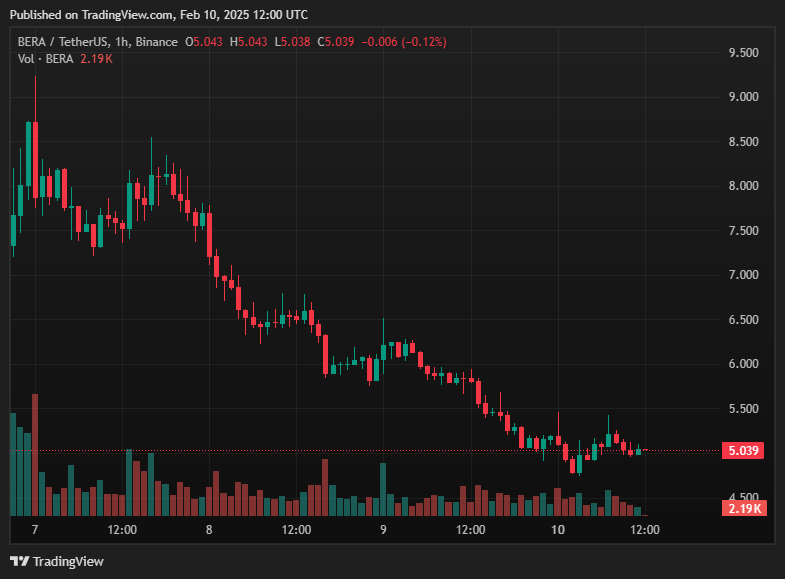
Task: Click the 6.000 price axis label
Action: tap(743, 364)
